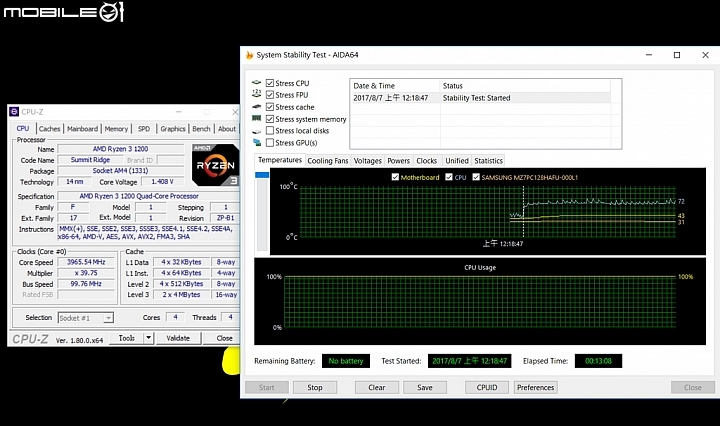Click the AMD Ryzen 3 1200 name field

tap(121, 149)
